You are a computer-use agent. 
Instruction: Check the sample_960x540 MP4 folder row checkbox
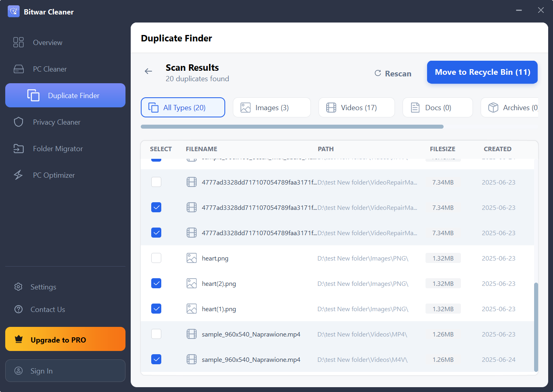(x=156, y=334)
